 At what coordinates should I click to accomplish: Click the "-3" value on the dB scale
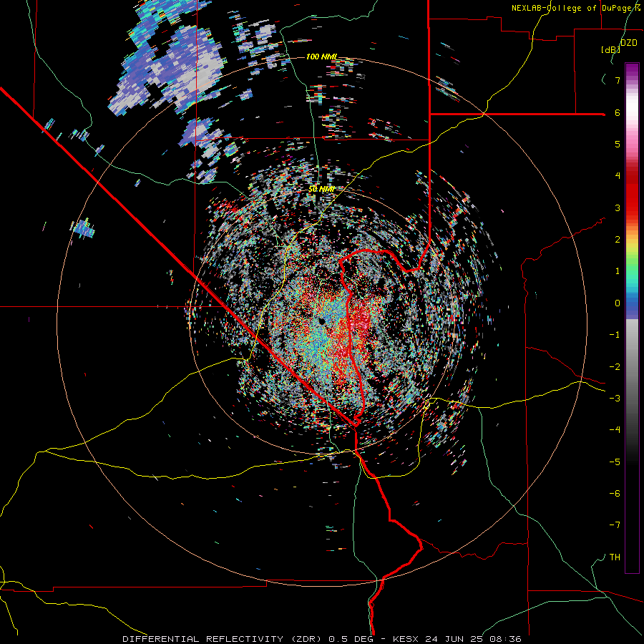(x=615, y=399)
